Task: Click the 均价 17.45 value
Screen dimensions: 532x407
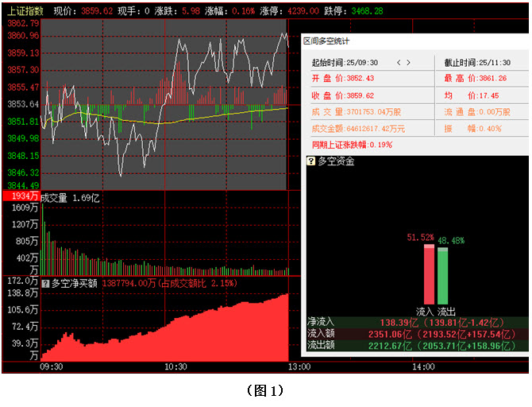Action: tap(488, 95)
